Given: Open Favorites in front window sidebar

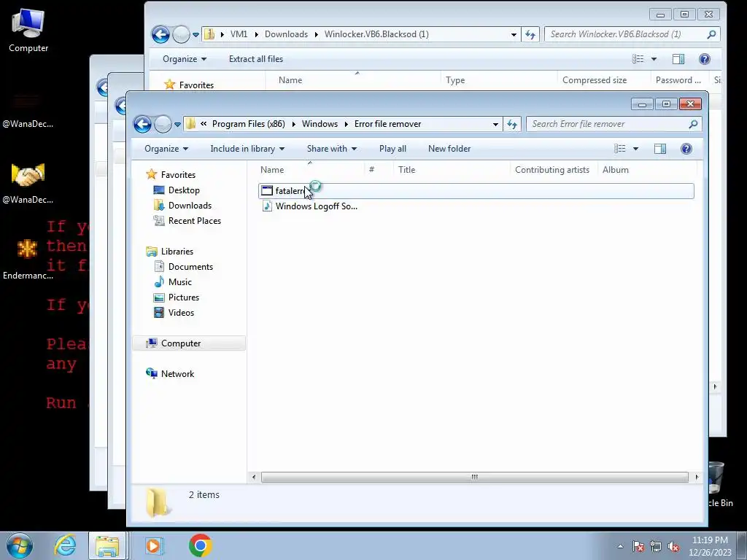Looking at the screenshot, I should [x=178, y=175].
